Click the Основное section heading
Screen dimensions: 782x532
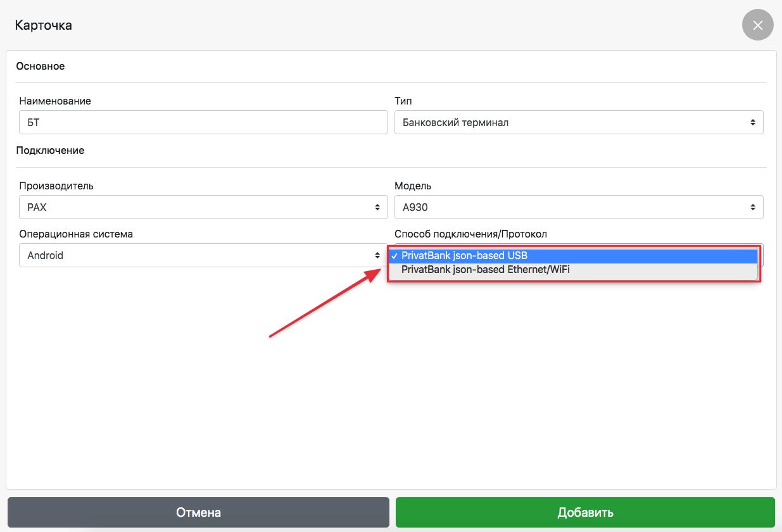[x=41, y=66]
